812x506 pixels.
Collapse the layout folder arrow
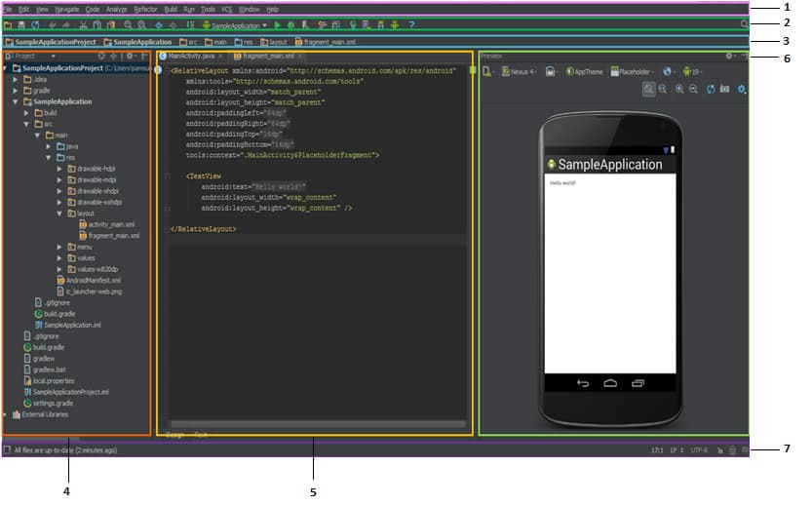(x=59, y=214)
